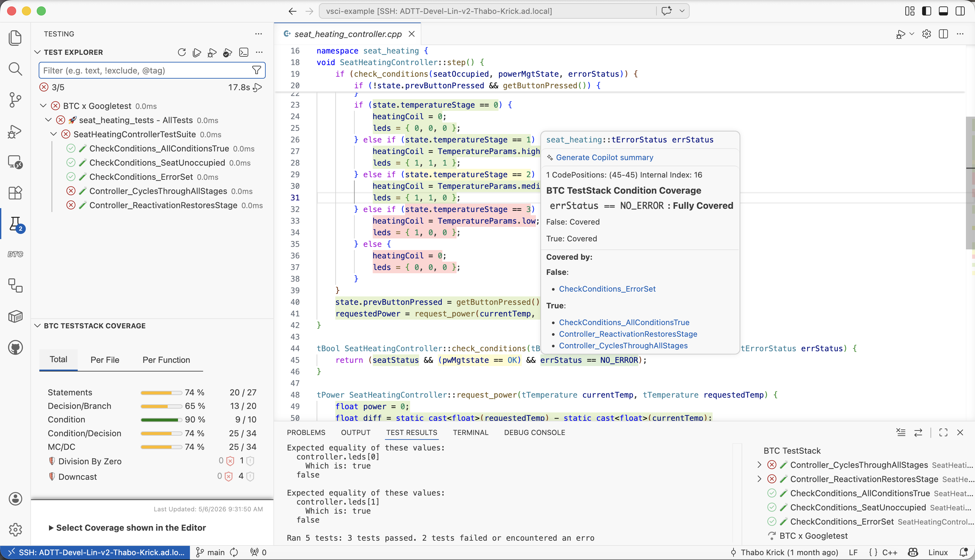Open the Extensions view
This screenshot has width=975, height=560.
(15, 193)
